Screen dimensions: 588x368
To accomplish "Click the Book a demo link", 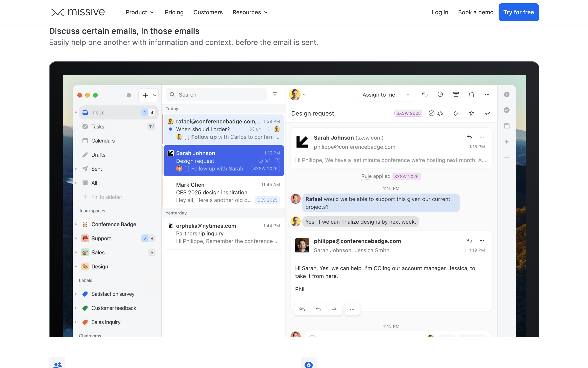I will (476, 12).
